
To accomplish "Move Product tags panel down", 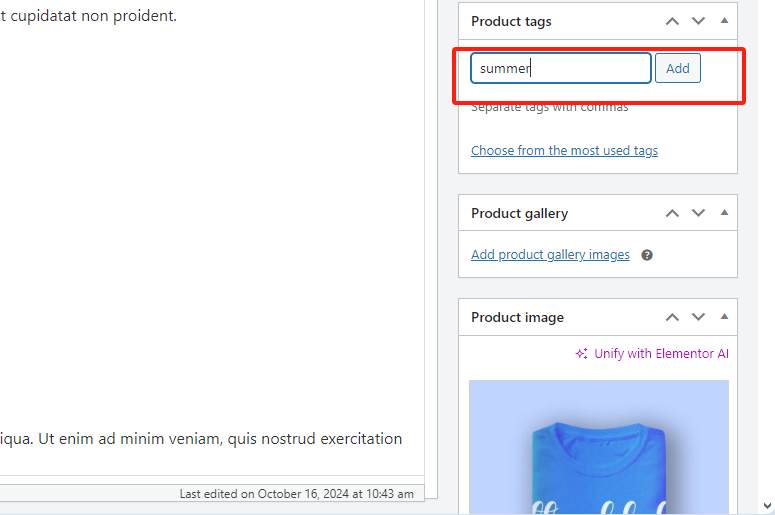I will (698, 21).
